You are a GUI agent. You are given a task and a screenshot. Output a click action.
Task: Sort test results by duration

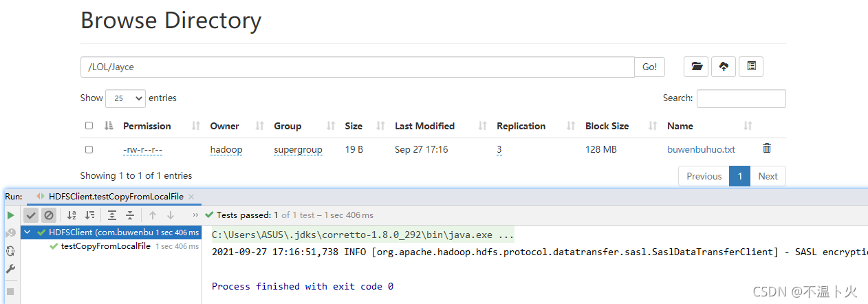(89, 215)
